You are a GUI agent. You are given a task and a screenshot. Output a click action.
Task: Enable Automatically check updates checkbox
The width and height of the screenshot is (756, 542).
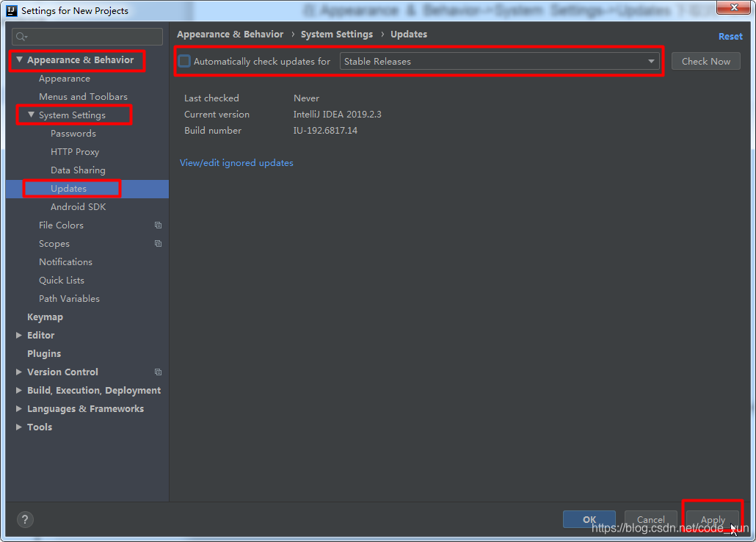tap(184, 61)
